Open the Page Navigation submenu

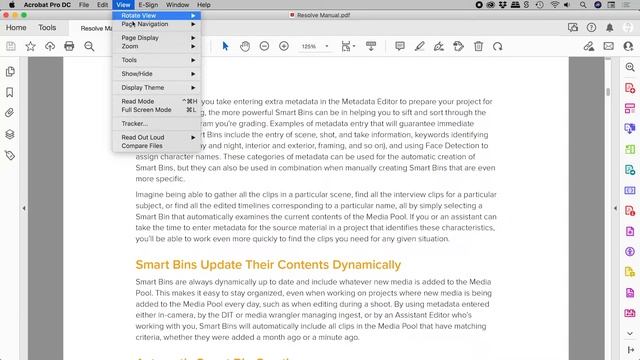point(157,24)
